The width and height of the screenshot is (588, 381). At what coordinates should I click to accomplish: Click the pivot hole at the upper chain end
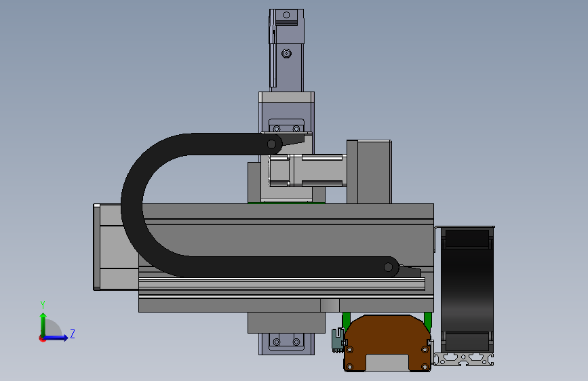pyautogui.click(x=271, y=144)
